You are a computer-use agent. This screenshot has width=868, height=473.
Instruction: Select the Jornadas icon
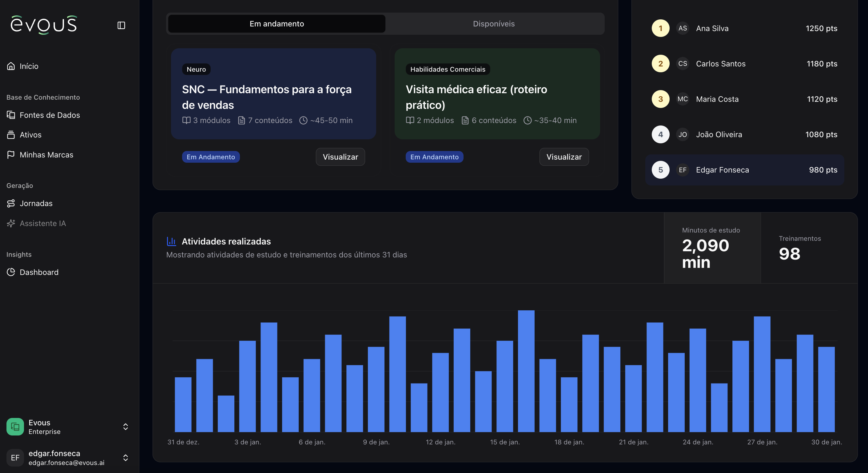click(11, 203)
